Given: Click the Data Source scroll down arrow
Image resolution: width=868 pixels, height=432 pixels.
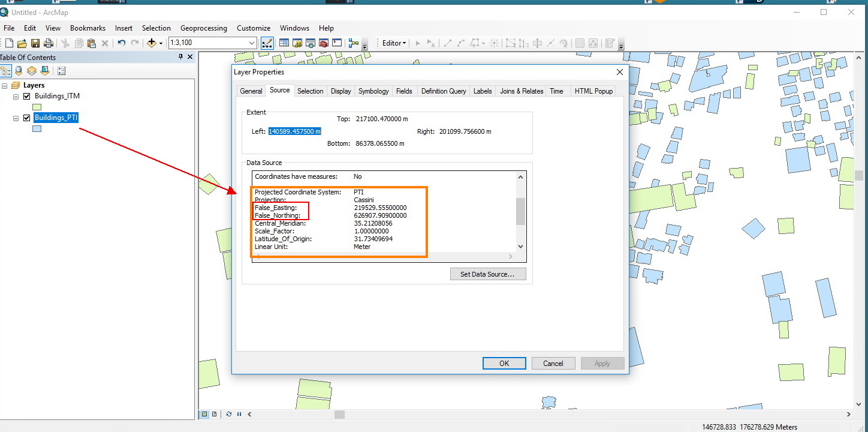Looking at the screenshot, I should coord(520,246).
